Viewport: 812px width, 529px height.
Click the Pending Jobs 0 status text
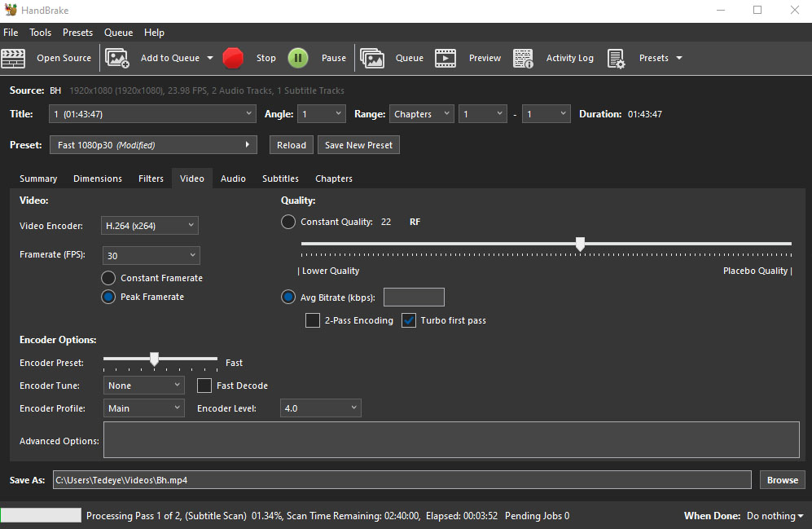(537, 515)
